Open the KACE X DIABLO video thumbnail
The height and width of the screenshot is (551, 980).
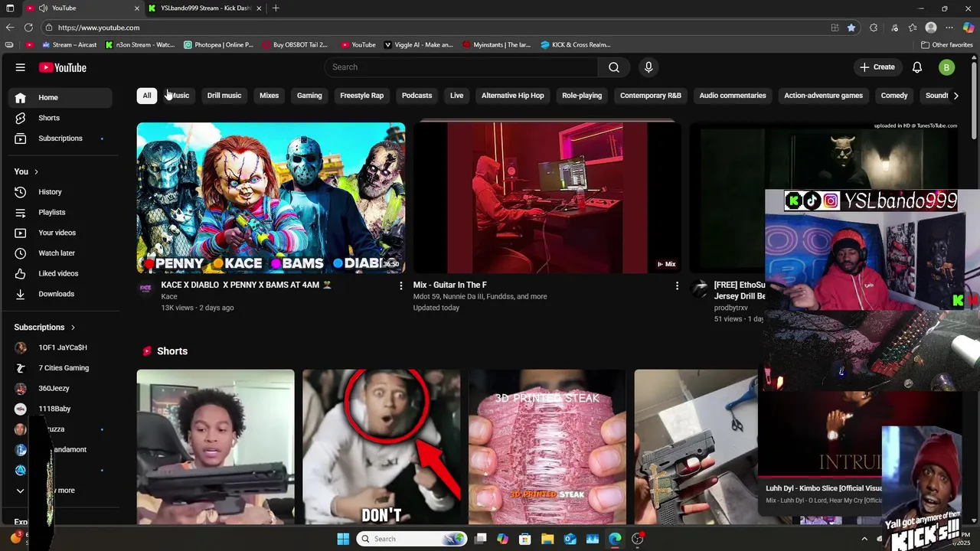pyautogui.click(x=271, y=198)
